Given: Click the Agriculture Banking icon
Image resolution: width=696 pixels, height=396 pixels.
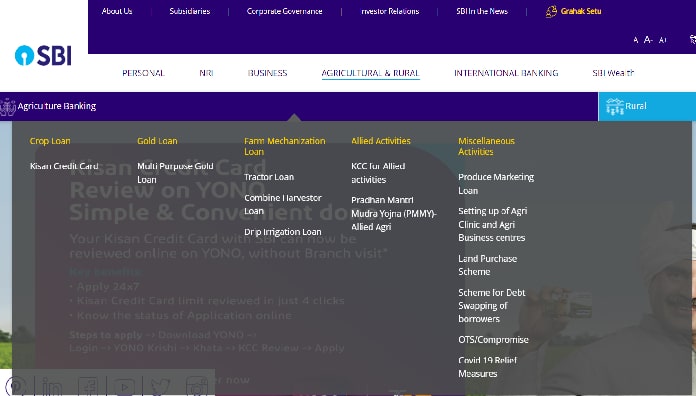Looking at the screenshot, I should pos(8,107).
